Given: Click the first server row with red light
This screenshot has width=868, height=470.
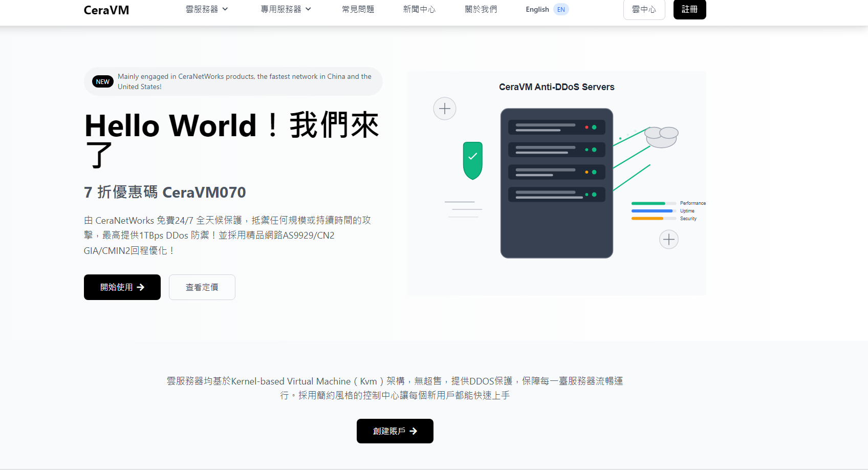Looking at the screenshot, I should tap(557, 127).
